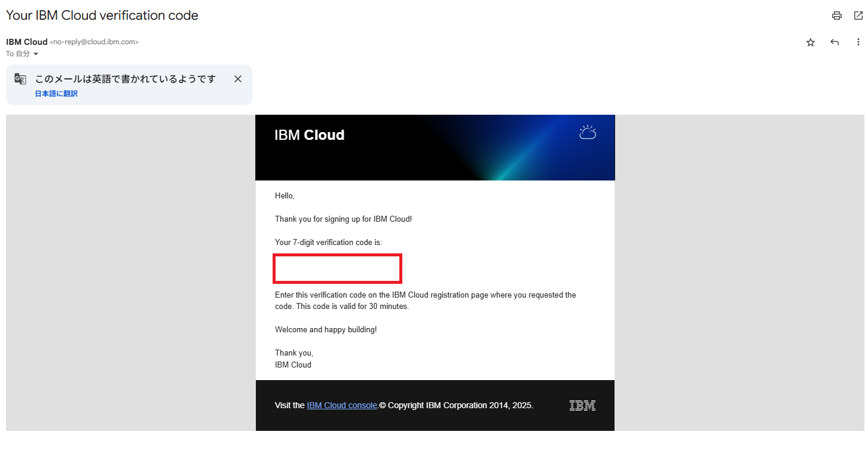Click the 日本語に翻訳 link

[56, 94]
